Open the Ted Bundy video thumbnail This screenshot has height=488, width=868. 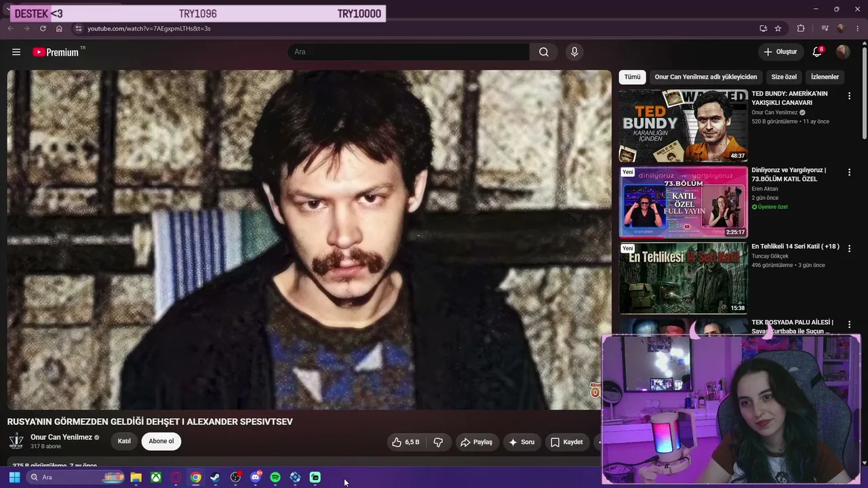coord(683,125)
